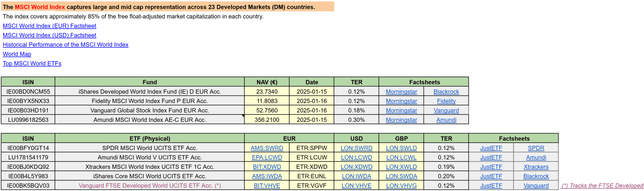Open MSCI World Index (USD) Factsheet link
644x191 pixels.
coord(49,35)
